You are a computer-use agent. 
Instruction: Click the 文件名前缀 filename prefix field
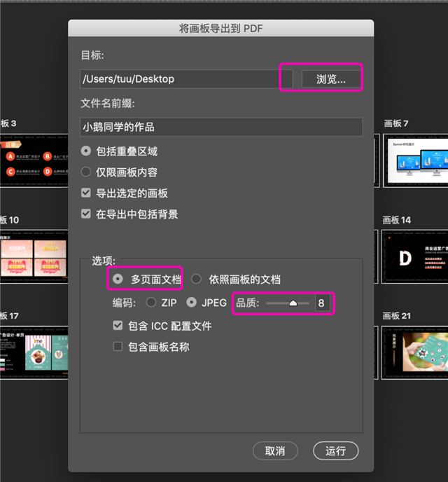pos(221,127)
